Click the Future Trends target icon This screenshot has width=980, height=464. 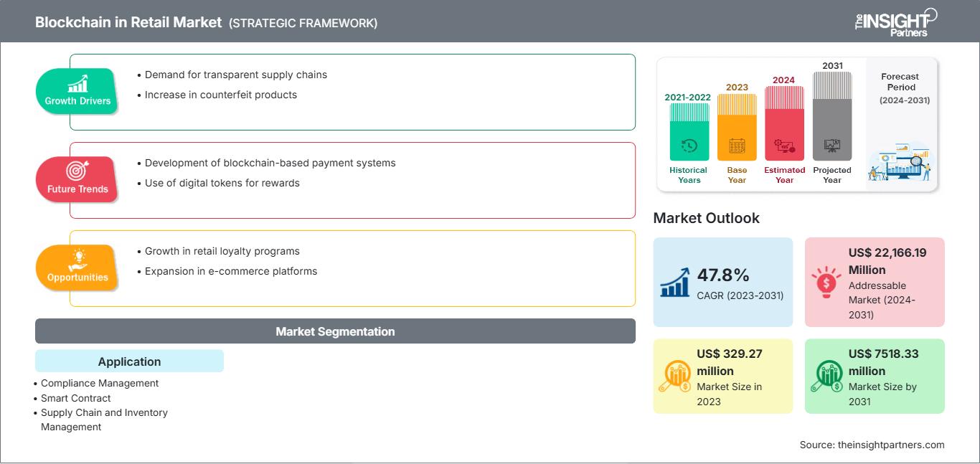(77, 171)
